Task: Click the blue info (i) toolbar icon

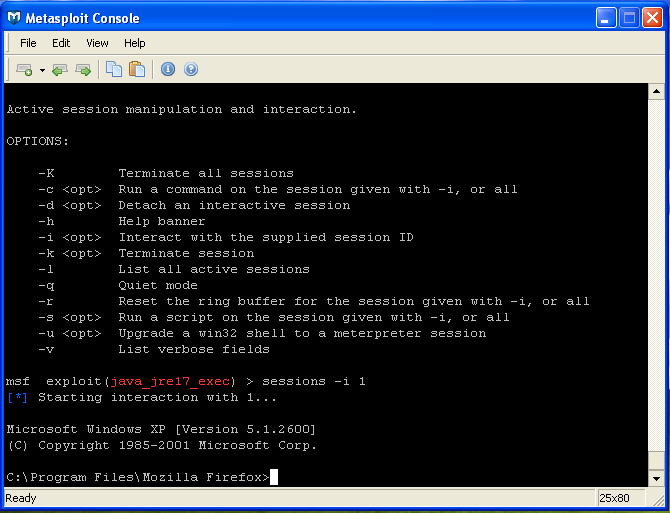Action: 168,69
